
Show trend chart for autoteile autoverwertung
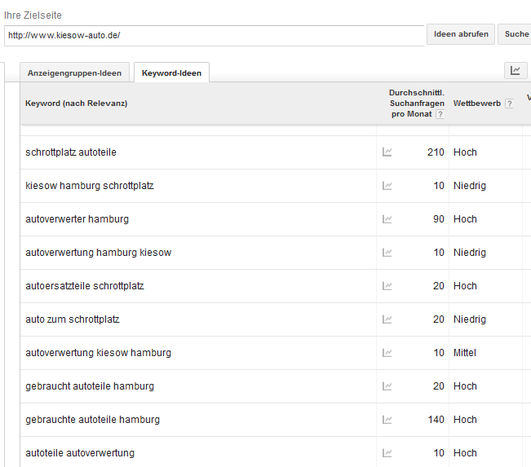pyautogui.click(x=387, y=453)
